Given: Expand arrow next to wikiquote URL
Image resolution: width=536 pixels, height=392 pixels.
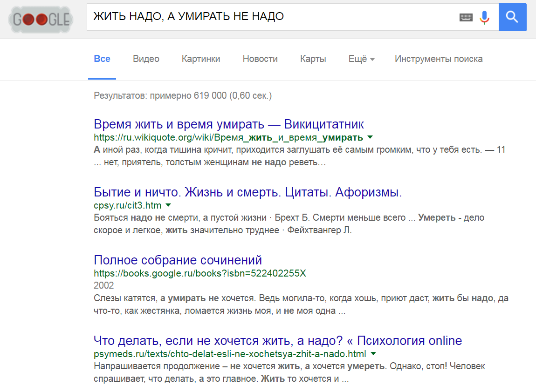Looking at the screenshot, I should point(370,137).
